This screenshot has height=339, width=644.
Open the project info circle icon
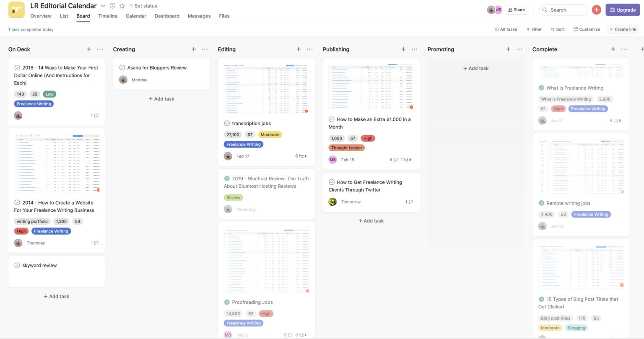(112, 6)
